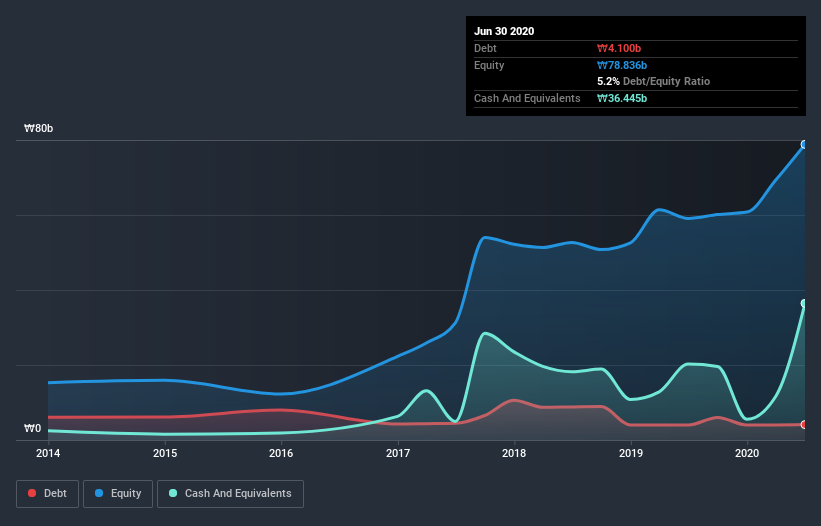Select the Equity endpoint marker at Jun 2020
Image resolution: width=821 pixels, height=526 pixels.
804,144
